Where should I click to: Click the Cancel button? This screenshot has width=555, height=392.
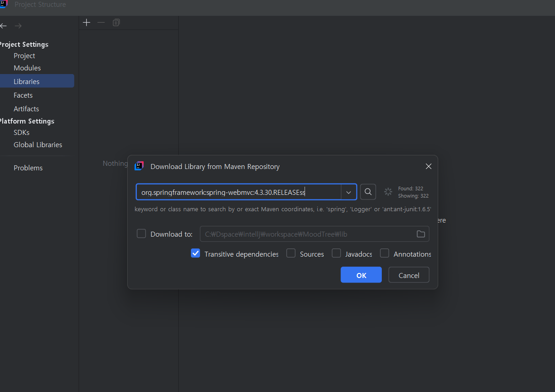click(x=409, y=275)
